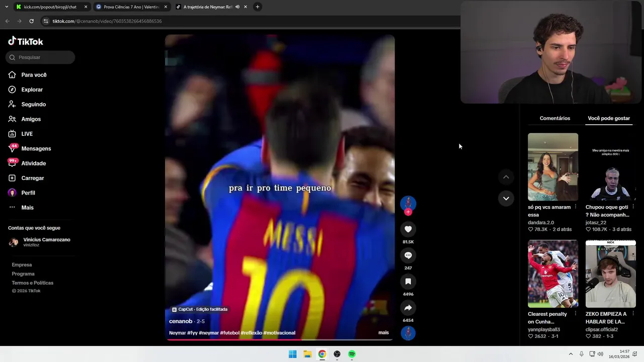Open ZEKO EMPIEZA A HABLAR thumbnail
The height and width of the screenshot is (362, 644).
[x=610, y=274]
